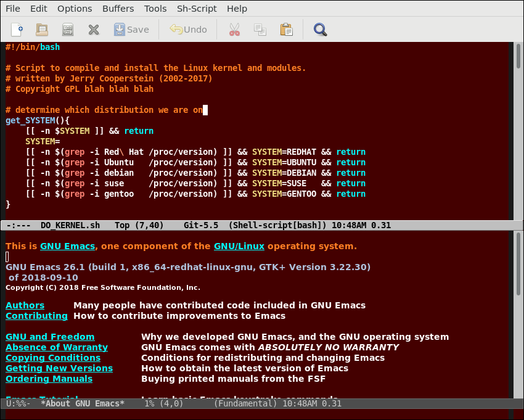Image resolution: width=524 pixels, height=420 pixels.
Task: Undo the last change
Action: coord(188,30)
